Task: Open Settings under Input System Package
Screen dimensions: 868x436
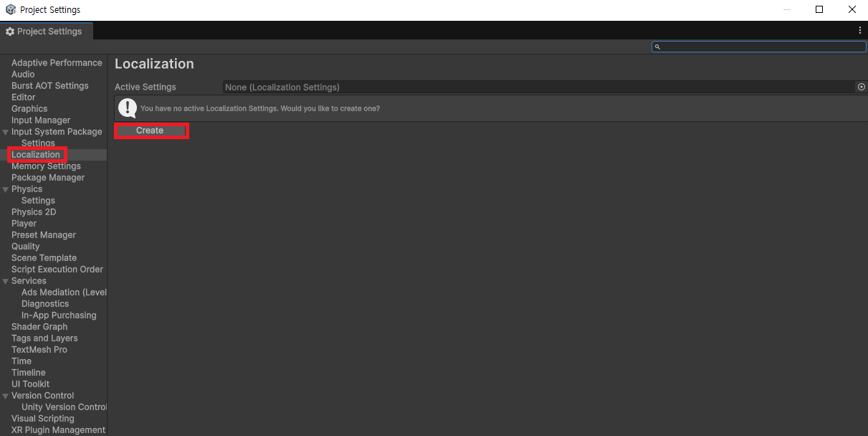Action: pos(38,143)
